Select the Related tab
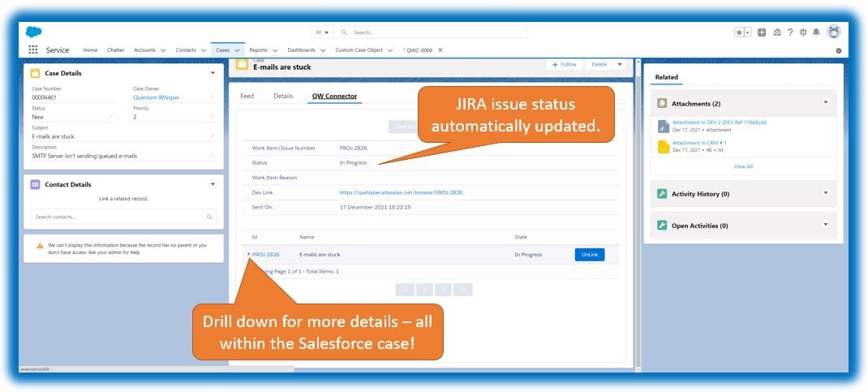868x392 pixels. click(667, 78)
